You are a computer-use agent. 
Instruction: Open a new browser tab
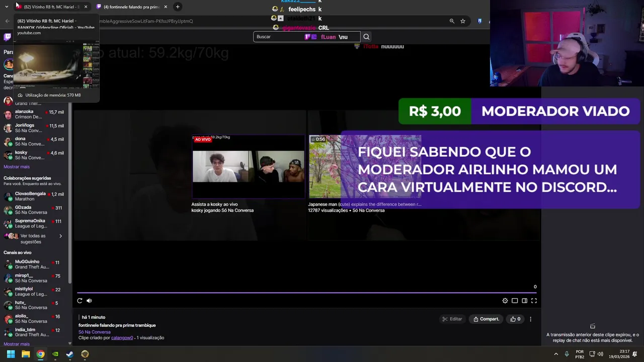point(178,7)
